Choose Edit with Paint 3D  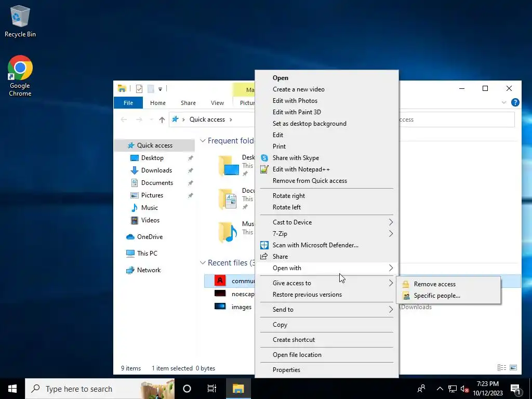(x=297, y=112)
